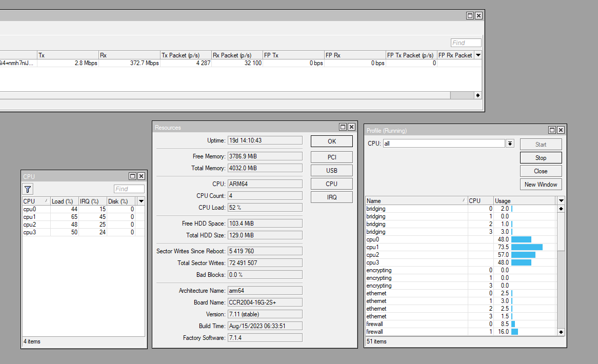Sort the Profile list by Usage column
The image size is (598, 364).
coord(524,201)
